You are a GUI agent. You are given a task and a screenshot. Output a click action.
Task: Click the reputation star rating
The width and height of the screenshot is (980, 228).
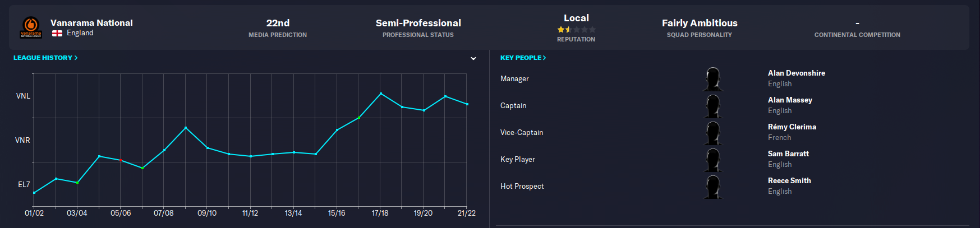(576, 29)
